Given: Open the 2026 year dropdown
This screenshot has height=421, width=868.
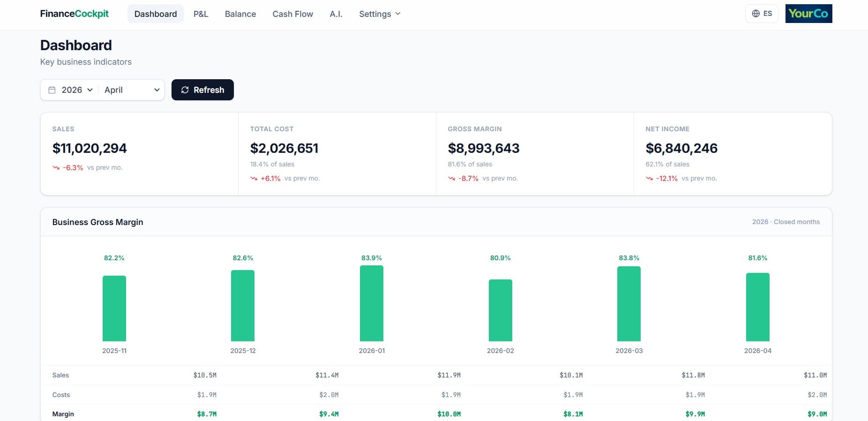Looking at the screenshot, I should click(x=77, y=90).
